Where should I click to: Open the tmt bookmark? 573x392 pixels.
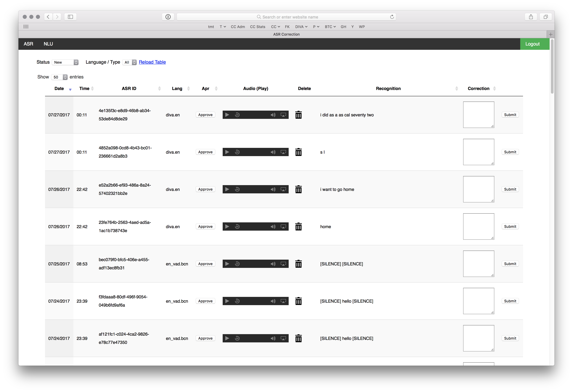click(x=211, y=27)
